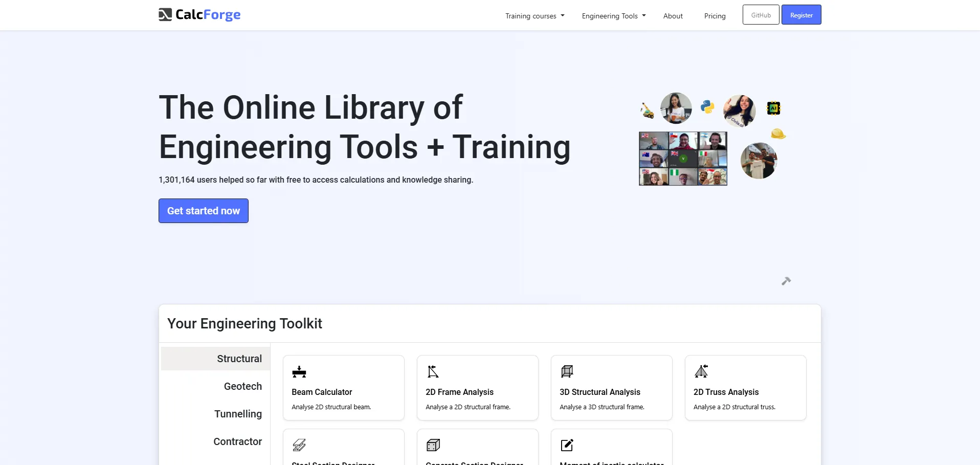The height and width of the screenshot is (465, 980).
Task: Click the Steel Section Designer icon
Action: [x=299, y=445]
